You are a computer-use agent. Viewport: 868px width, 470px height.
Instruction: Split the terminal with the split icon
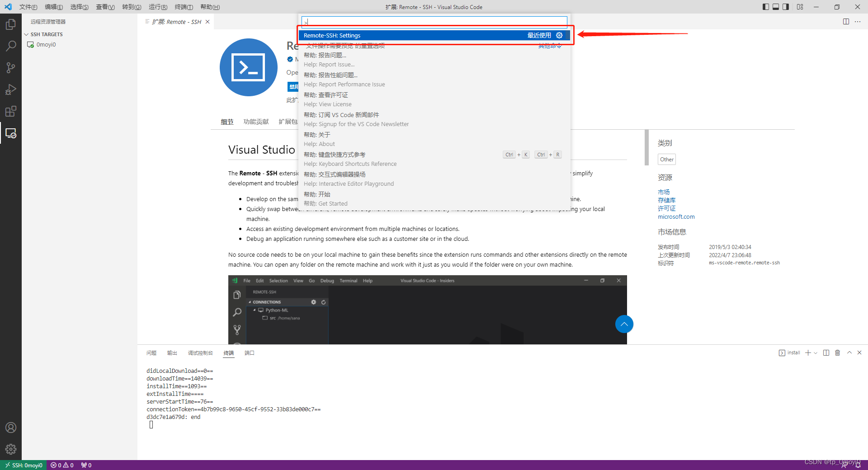point(826,352)
